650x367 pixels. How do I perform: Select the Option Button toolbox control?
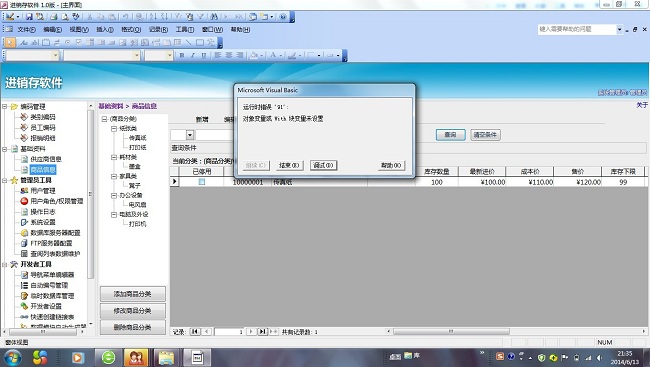[68, 42]
